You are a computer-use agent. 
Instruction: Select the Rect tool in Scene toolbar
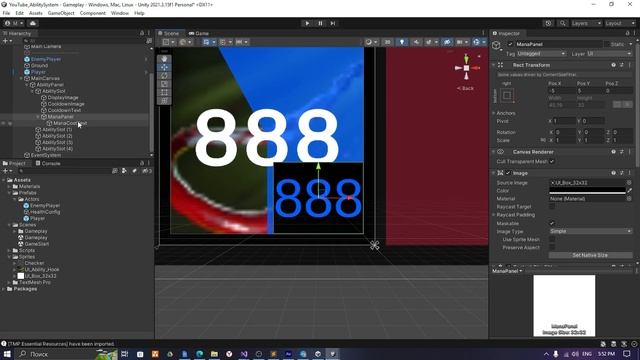164,93
